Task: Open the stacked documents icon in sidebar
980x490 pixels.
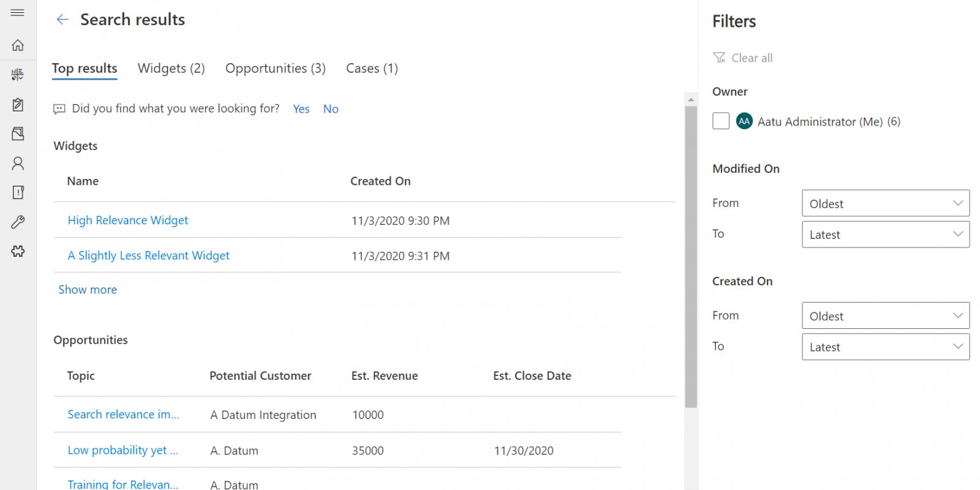Action: click(x=18, y=134)
